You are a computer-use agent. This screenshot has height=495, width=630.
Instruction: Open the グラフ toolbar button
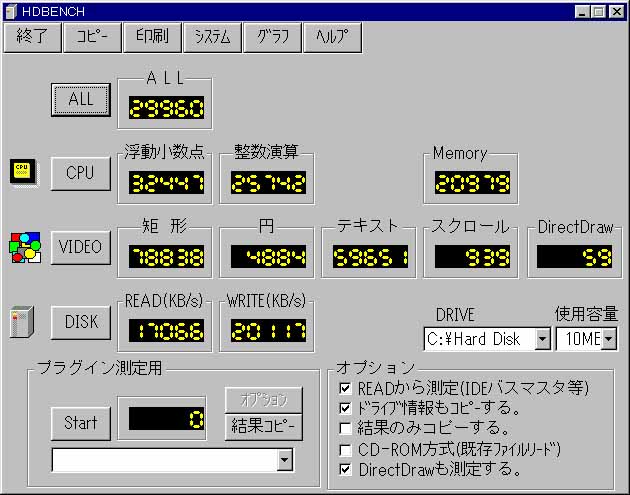272,37
